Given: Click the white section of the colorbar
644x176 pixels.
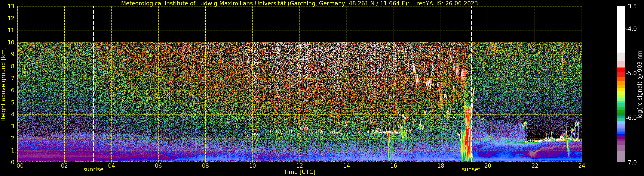Looking at the screenshot, I should click(621, 29).
